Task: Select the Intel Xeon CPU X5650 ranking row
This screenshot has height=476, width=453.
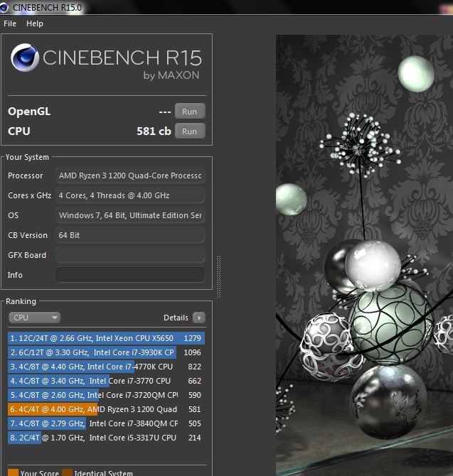Action: click(106, 338)
